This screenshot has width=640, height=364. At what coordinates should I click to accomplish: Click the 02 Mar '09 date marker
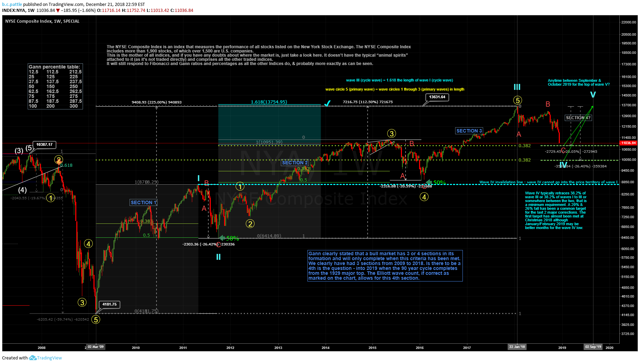(96, 347)
